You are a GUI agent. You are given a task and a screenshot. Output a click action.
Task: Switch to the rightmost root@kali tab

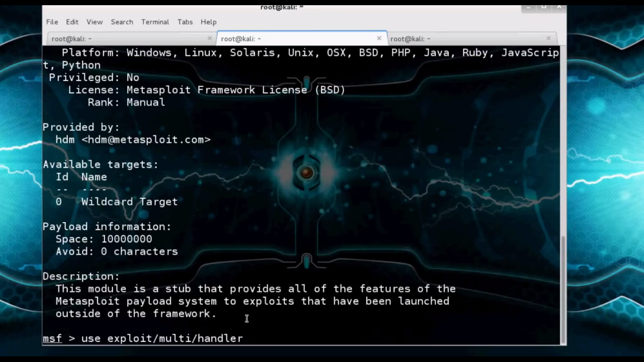410,39
